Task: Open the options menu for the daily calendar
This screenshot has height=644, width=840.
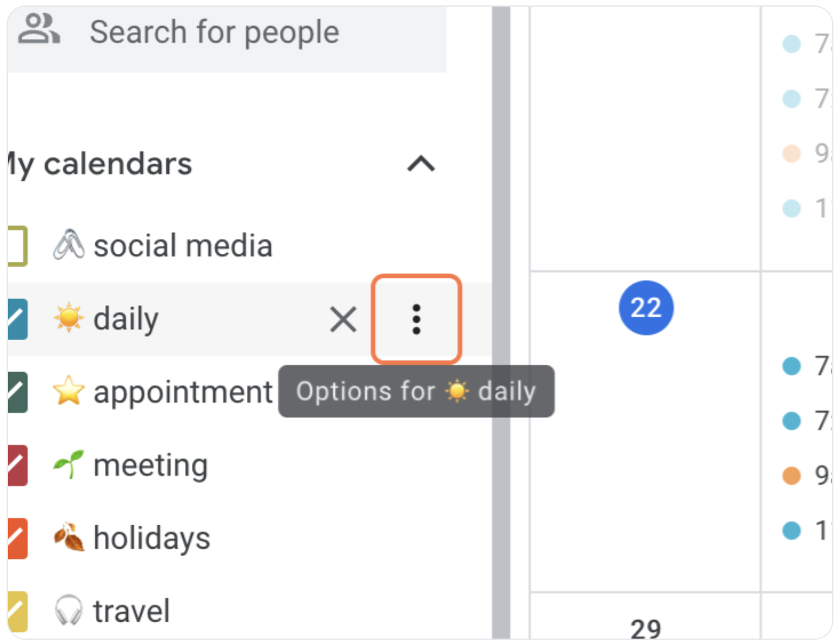Action: tap(416, 319)
